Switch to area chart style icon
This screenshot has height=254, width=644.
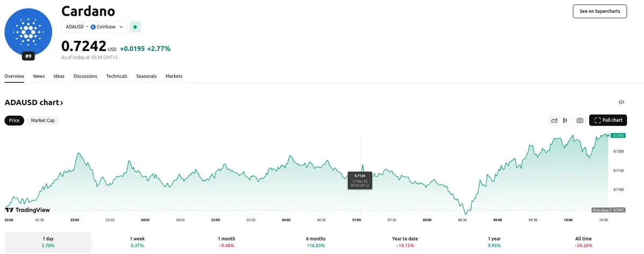point(554,120)
